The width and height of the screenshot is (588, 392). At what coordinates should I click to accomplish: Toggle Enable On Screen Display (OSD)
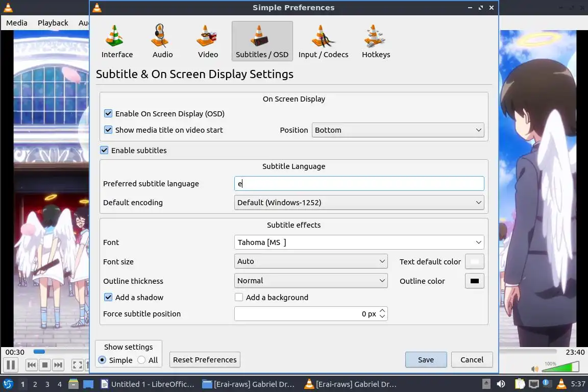point(108,113)
